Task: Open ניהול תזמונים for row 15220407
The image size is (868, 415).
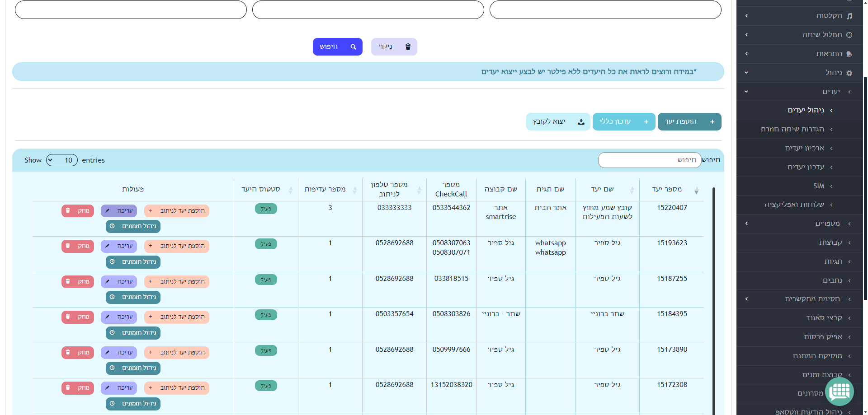Action: 133,226
